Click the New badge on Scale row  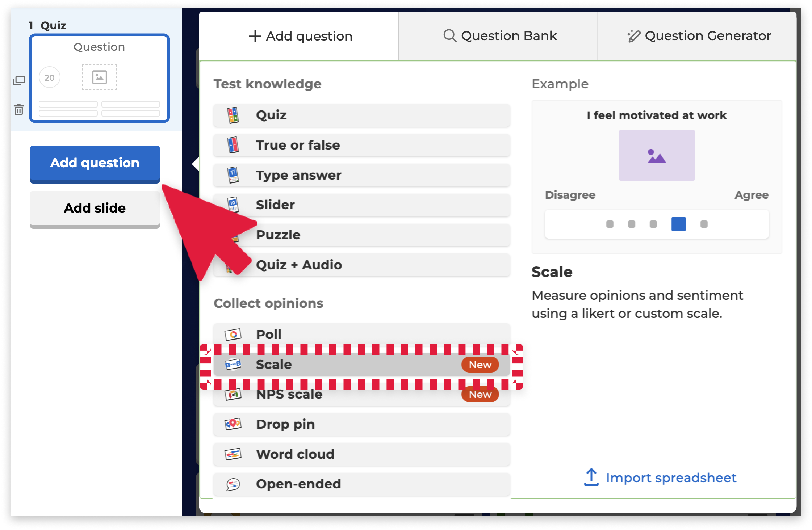[480, 365]
